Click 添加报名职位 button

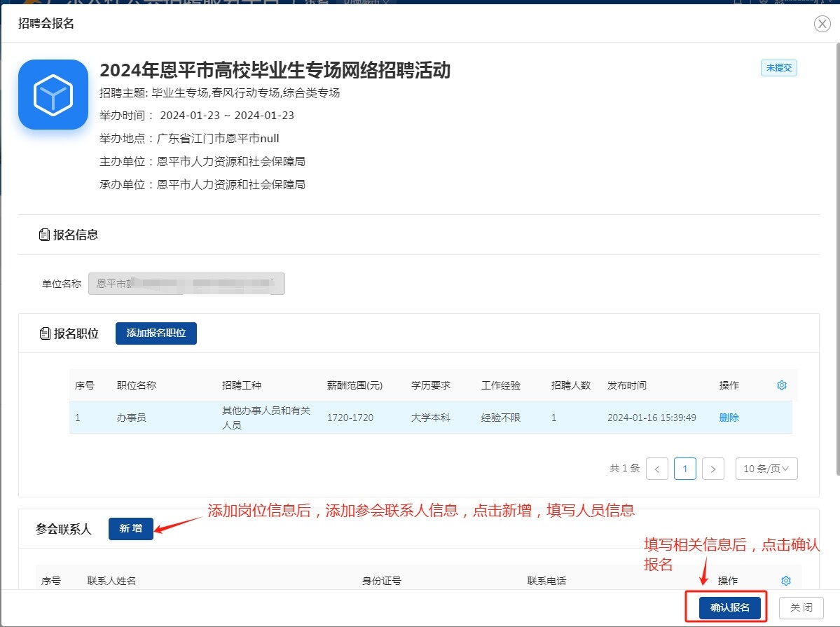point(156,333)
